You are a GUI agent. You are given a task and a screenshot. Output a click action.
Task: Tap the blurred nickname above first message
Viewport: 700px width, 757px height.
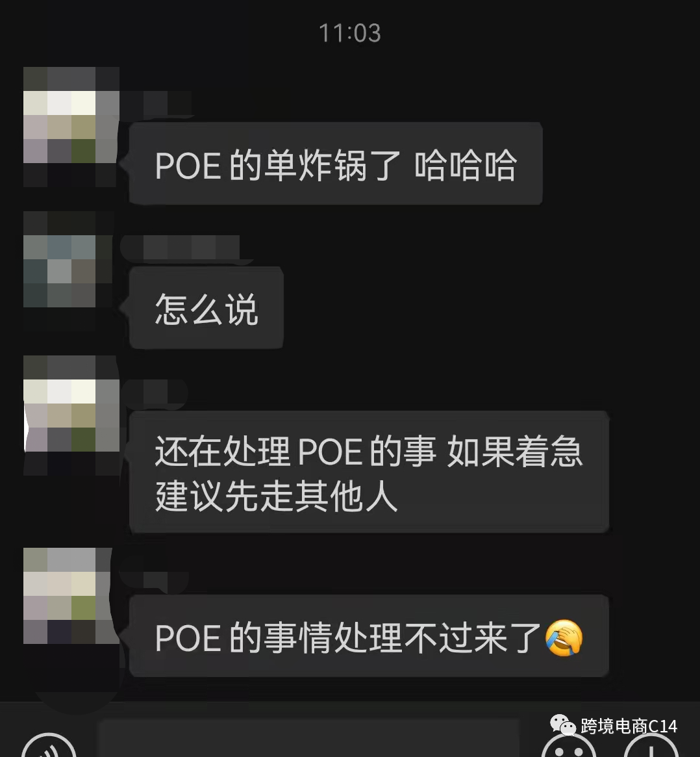click(x=156, y=103)
